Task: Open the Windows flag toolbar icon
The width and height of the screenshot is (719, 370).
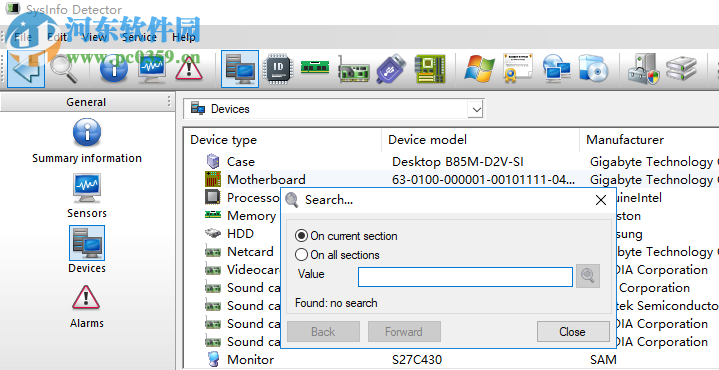Action: 479,69
